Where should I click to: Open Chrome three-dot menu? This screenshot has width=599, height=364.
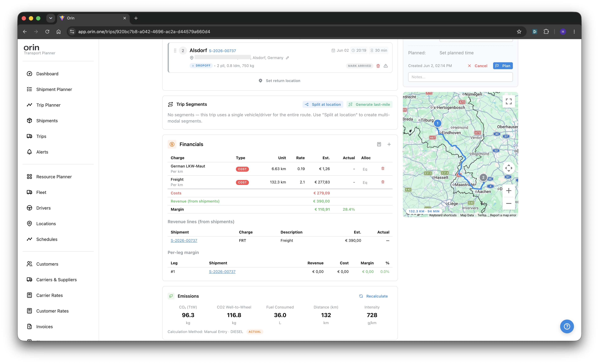tap(574, 32)
